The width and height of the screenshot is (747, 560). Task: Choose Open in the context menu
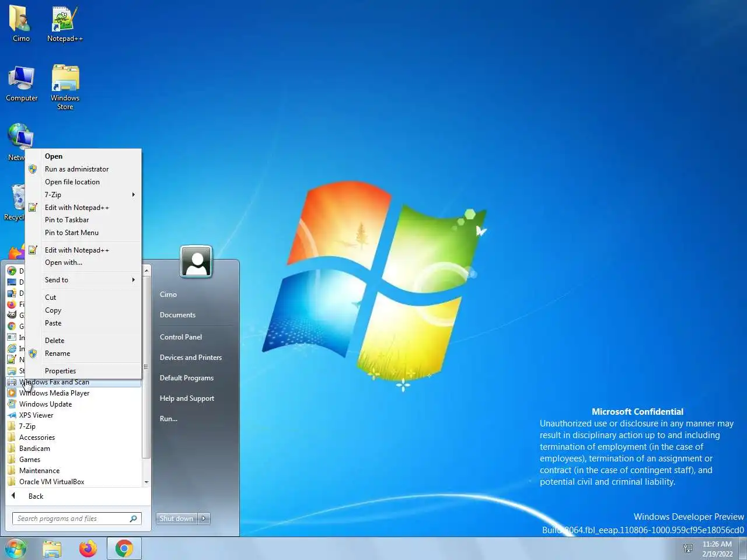point(83,156)
